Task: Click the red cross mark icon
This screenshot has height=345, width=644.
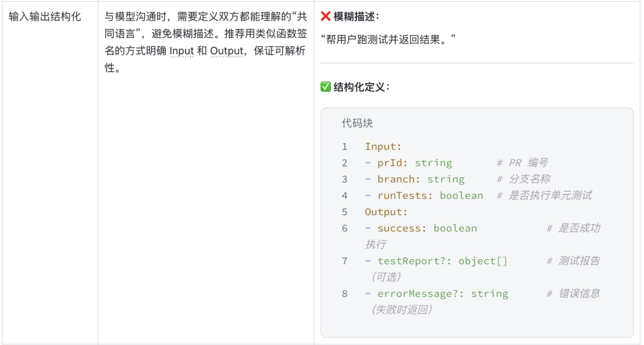Action: 325,16
